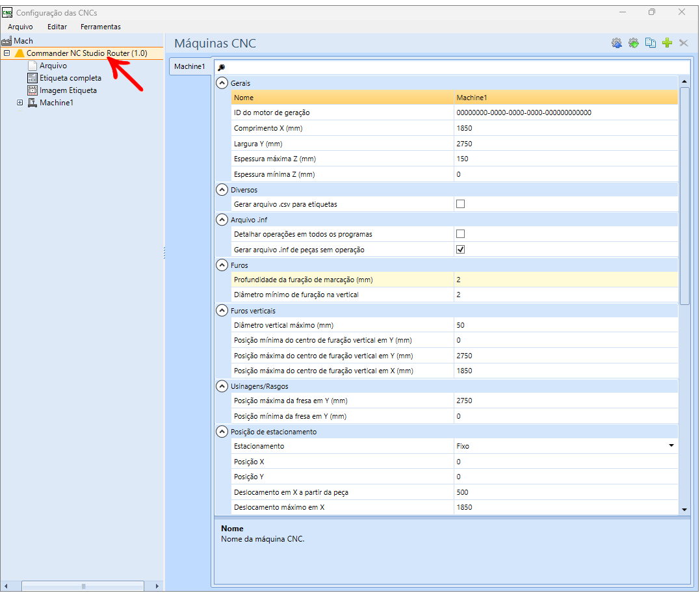Image resolution: width=700 pixels, height=593 pixels.
Task: Click the search key icon in filter bar
Action: click(221, 68)
